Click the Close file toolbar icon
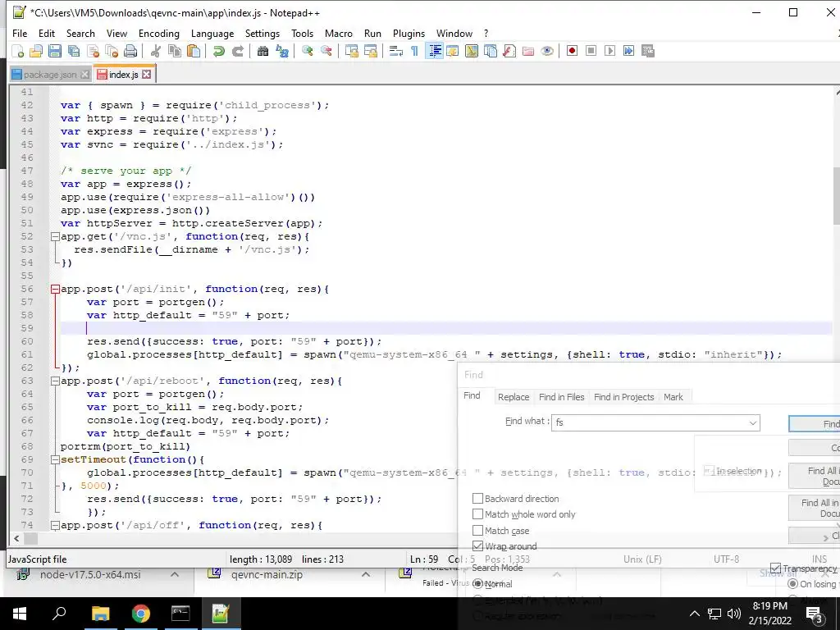The width and height of the screenshot is (840, 630). point(93,51)
